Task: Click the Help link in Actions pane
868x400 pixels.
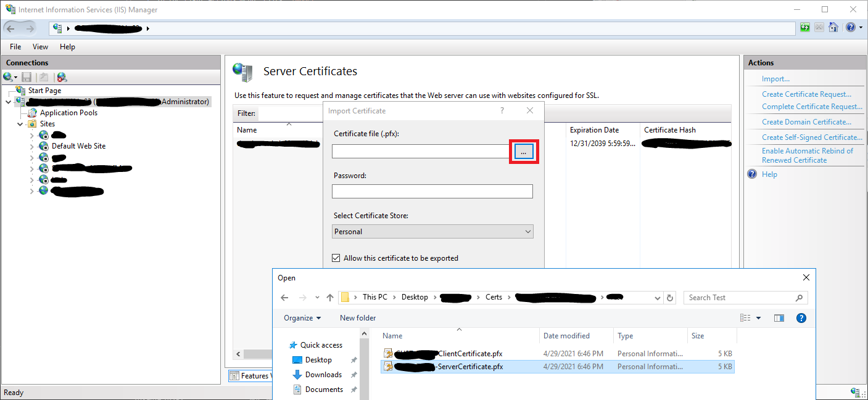Action: (x=769, y=174)
